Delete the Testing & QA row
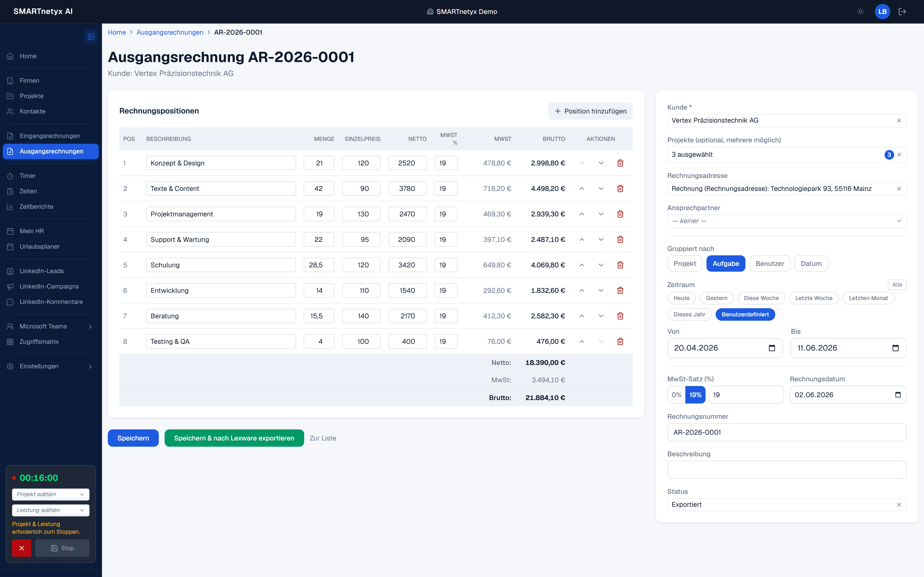Image resolution: width=924 pixels, height=577 pixels. tap(620, 342)
